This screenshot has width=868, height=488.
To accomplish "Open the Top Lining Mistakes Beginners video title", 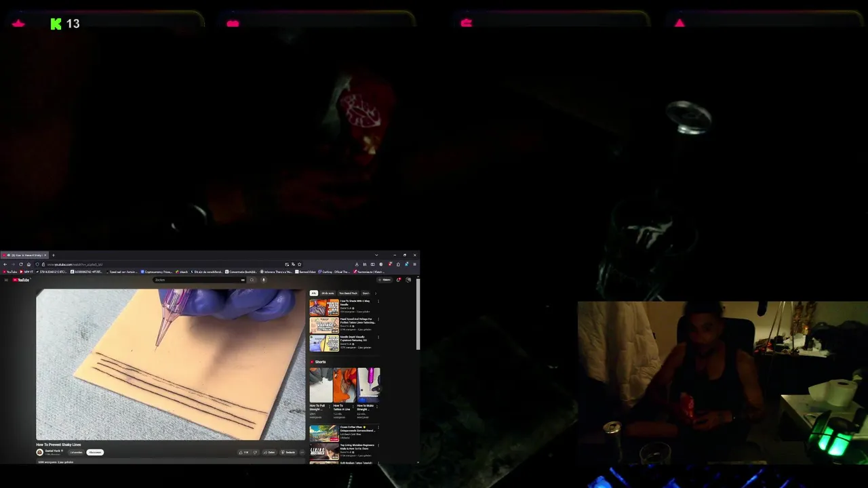I will pyautogui.click(x=357, y=446).
